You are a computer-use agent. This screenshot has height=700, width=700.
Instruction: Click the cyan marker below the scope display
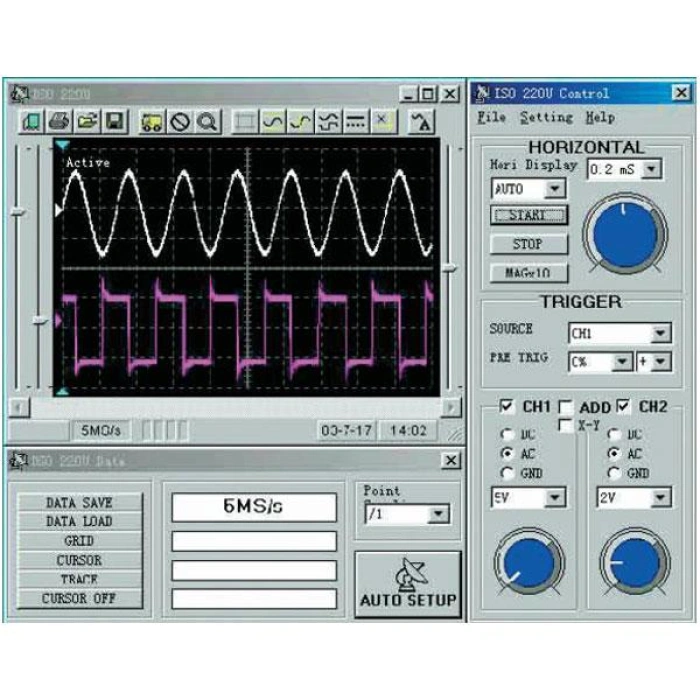click(x=62, y=392)
